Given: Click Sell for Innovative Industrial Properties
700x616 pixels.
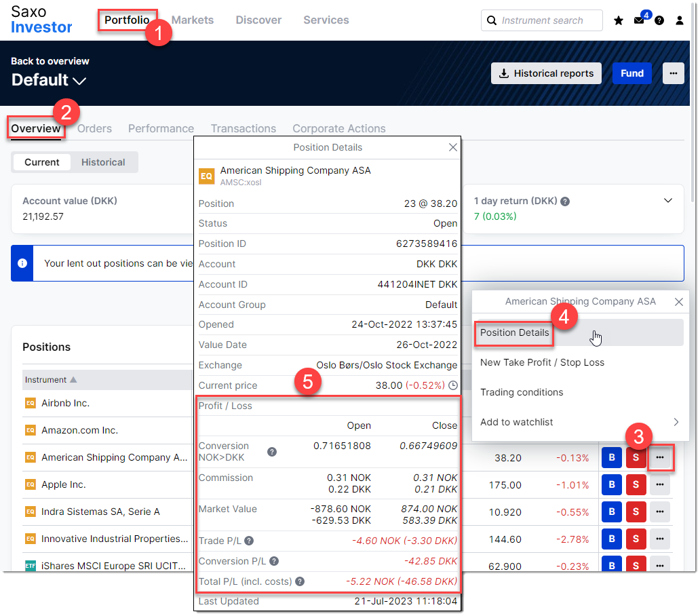Looking at the screenshot, I should tap(636, 539).
